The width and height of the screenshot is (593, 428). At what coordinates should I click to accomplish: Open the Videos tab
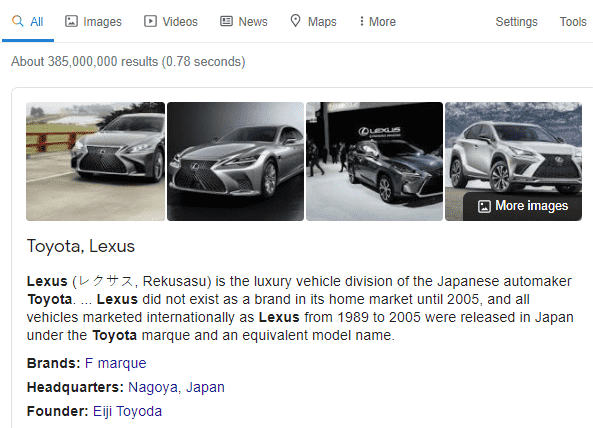click(171, 22)
